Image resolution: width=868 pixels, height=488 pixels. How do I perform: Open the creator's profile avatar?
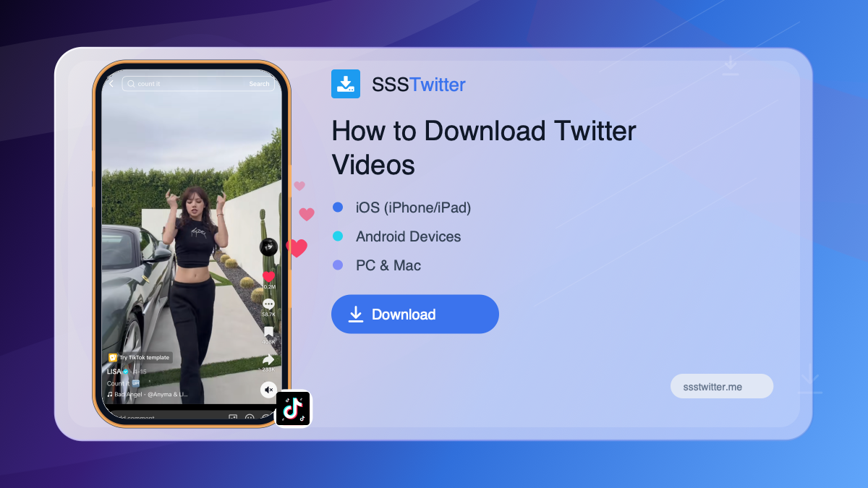(268, 247)
